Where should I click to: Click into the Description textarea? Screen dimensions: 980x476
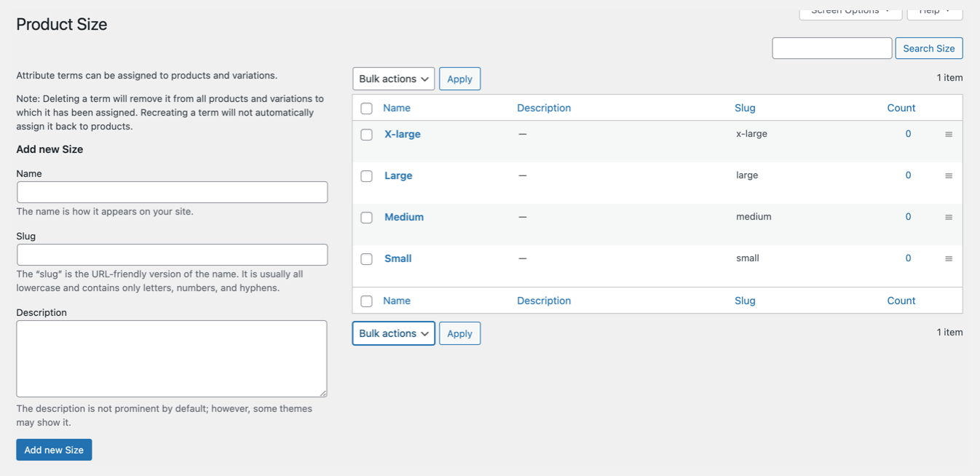click(172, 358)
